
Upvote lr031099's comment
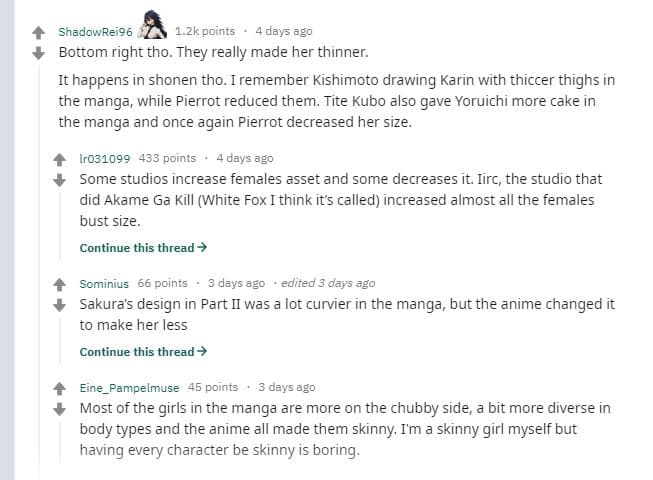(x=60, y=159)
